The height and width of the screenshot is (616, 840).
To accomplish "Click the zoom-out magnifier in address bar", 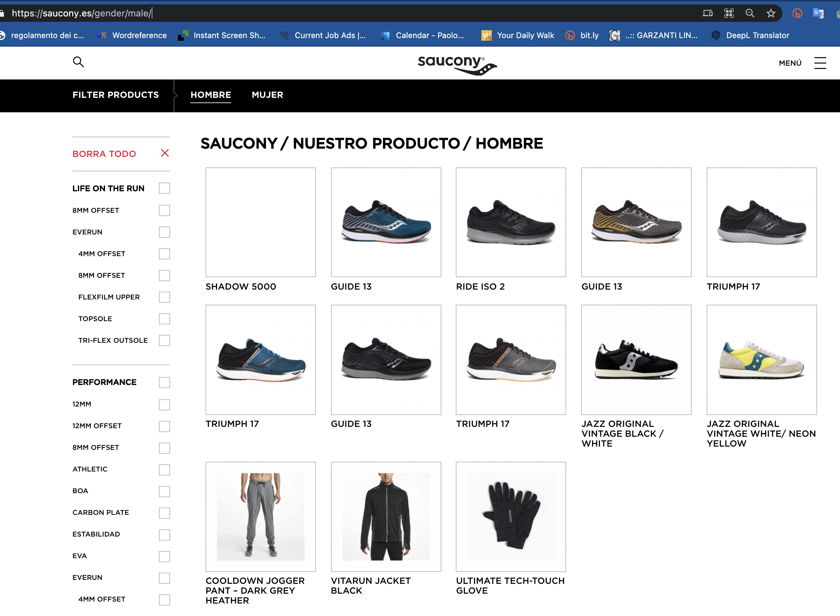I will coord(750,13).
